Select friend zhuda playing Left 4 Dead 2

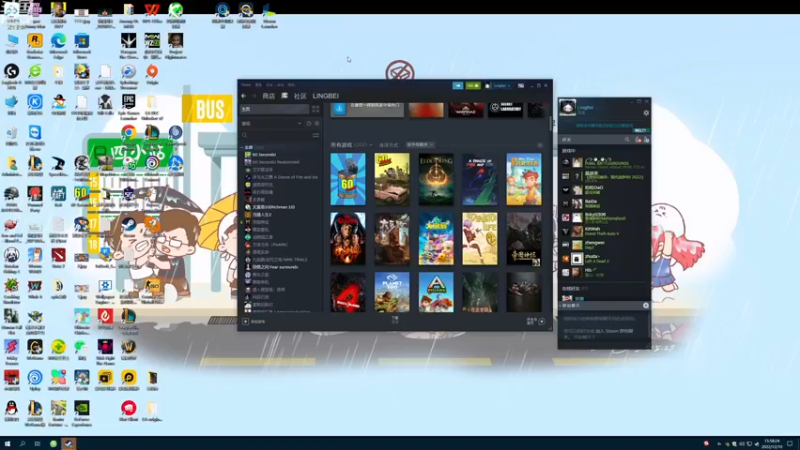(x=604, y=259)
